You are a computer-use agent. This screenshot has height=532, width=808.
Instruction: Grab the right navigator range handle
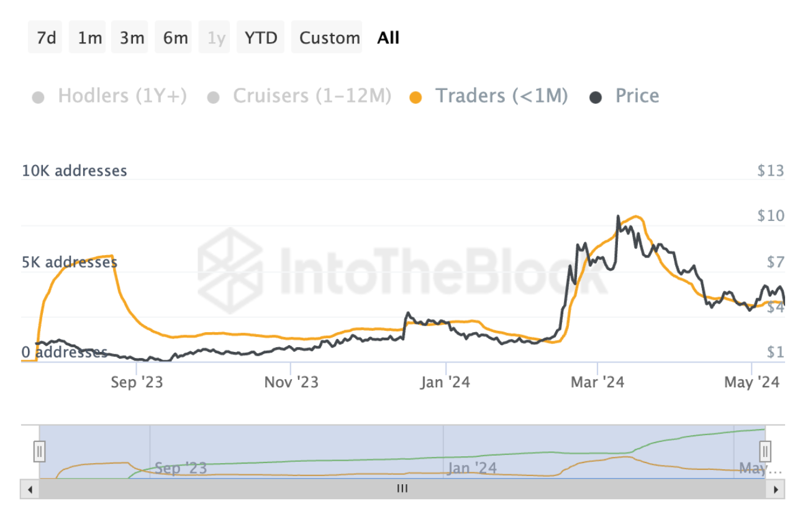(x=765, y=451)
